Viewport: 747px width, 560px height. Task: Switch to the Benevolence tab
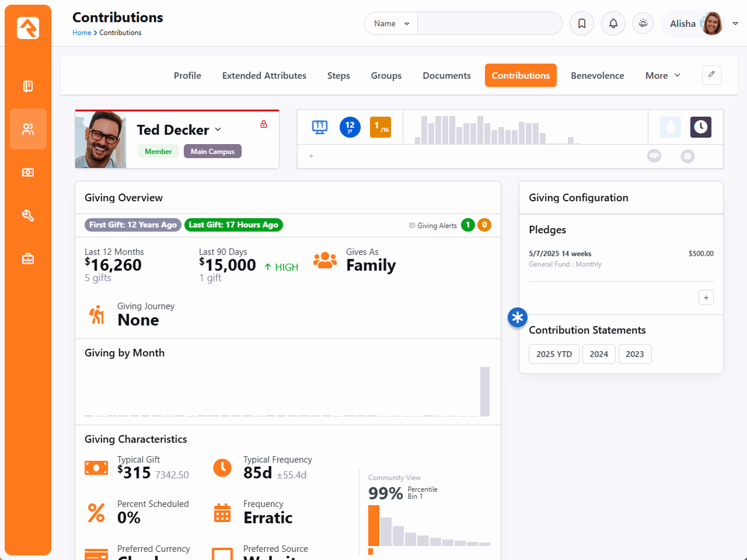[x=597, y=76]
